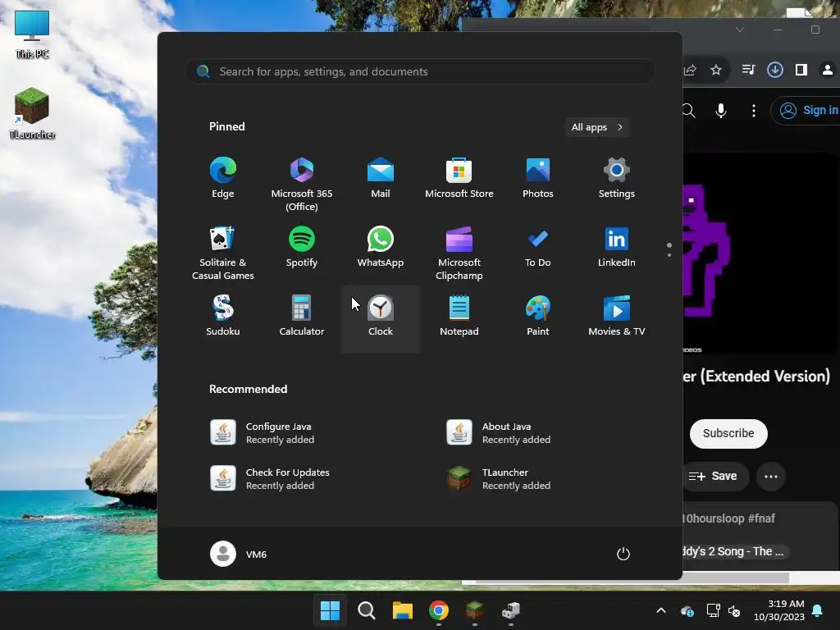Open the Calculator app

[302, 316]
